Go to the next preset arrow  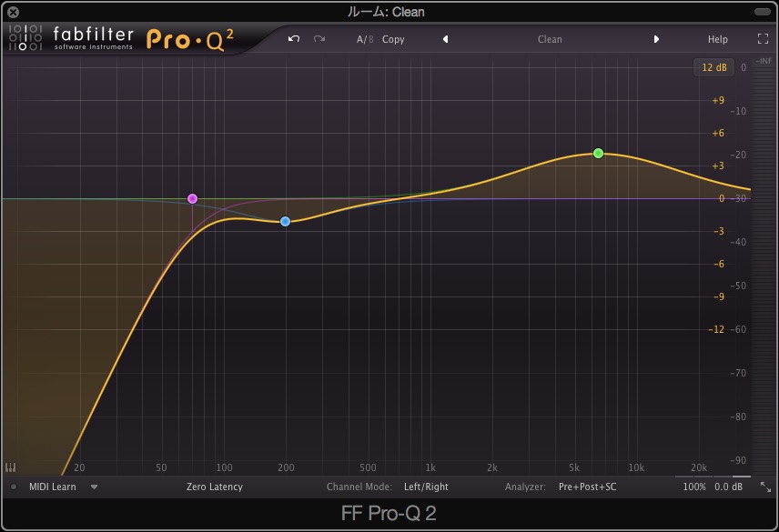(x=656, y=39)
